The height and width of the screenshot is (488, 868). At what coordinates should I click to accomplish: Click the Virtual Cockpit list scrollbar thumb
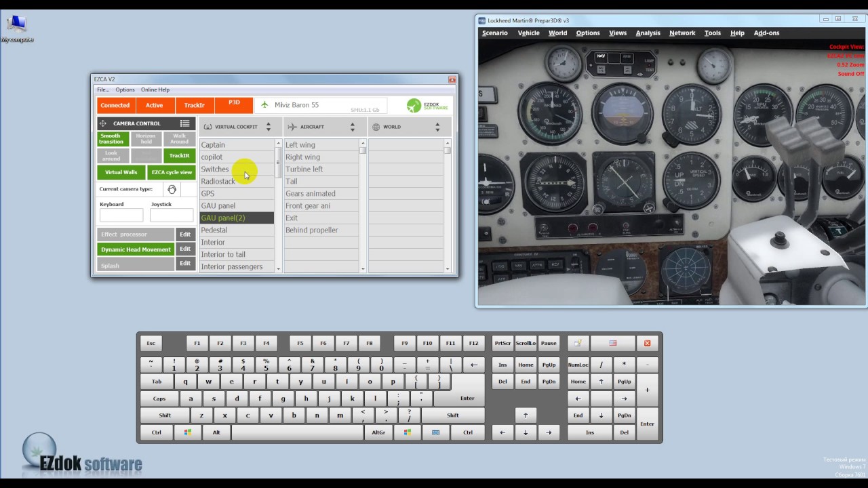point(278,163)
